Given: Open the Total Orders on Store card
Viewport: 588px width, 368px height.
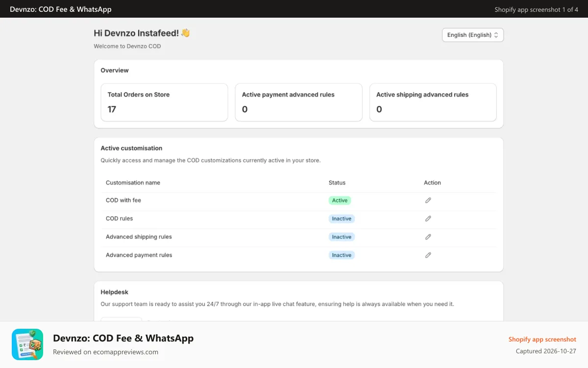Looking at the screenshot, I should point(164,102).
